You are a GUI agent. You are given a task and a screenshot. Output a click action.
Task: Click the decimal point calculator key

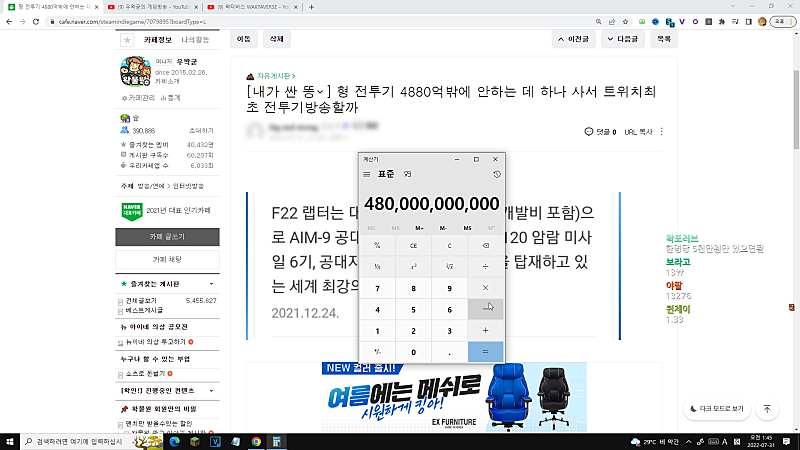pos(449,352)
